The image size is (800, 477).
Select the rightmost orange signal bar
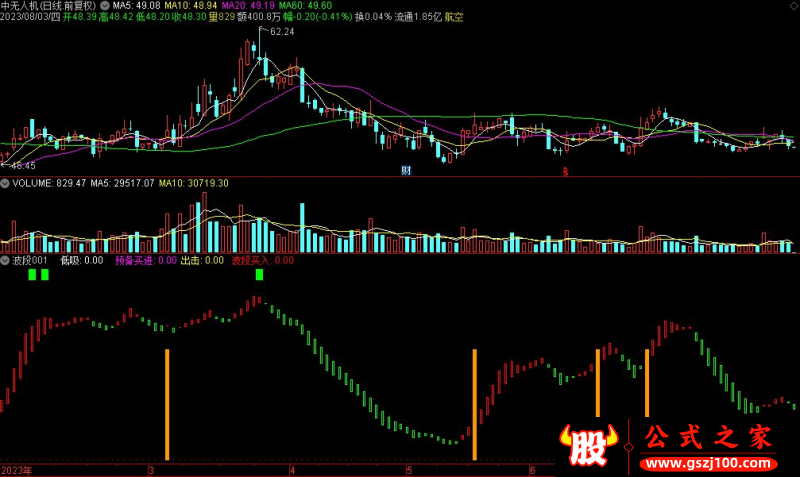(x=647, y=383)
